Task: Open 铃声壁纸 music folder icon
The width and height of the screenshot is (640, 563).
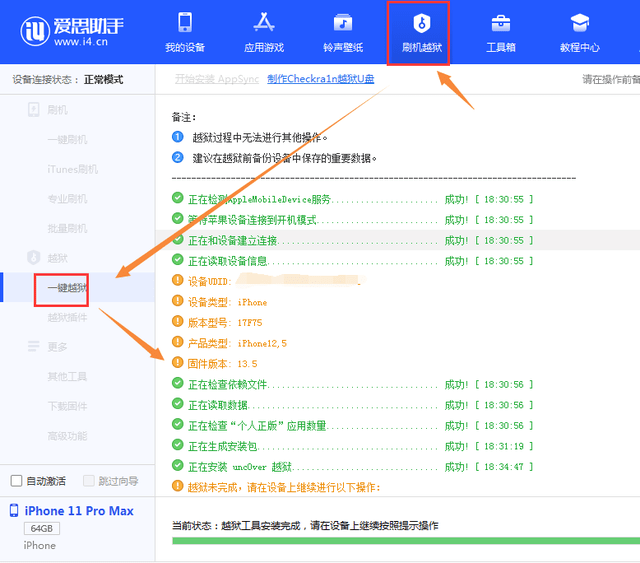Action: [343, 22]
